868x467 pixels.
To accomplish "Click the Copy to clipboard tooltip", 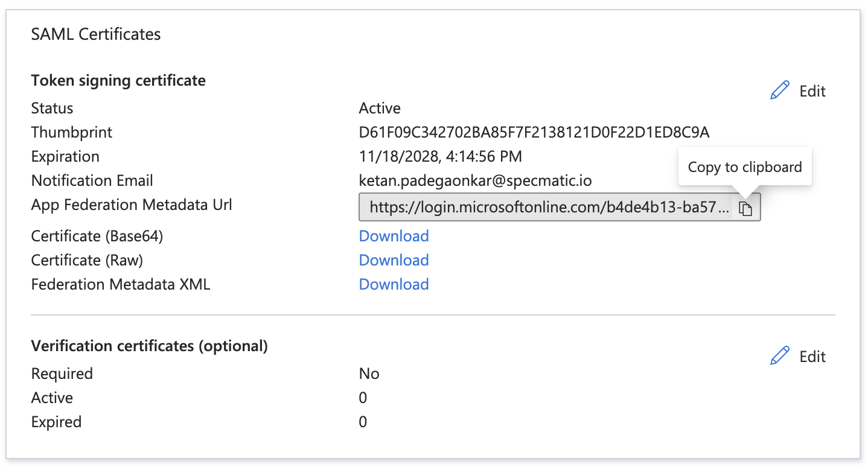I will click(x=745, y=167).
